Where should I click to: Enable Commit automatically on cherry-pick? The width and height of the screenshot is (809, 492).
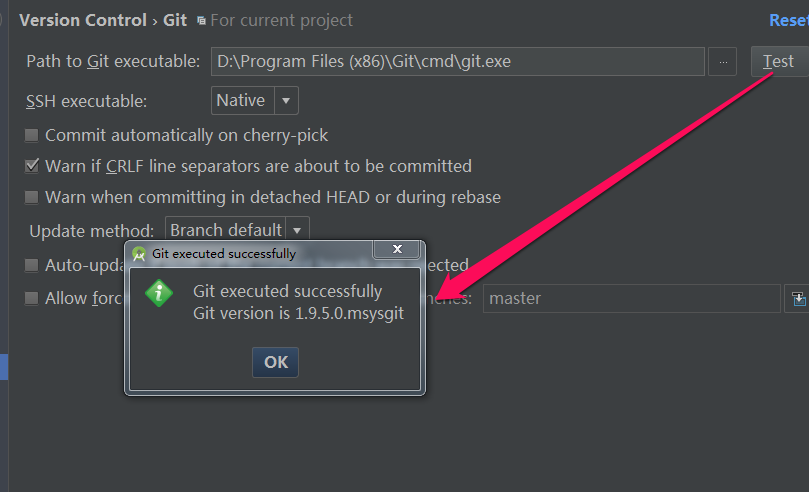[31, 135]
